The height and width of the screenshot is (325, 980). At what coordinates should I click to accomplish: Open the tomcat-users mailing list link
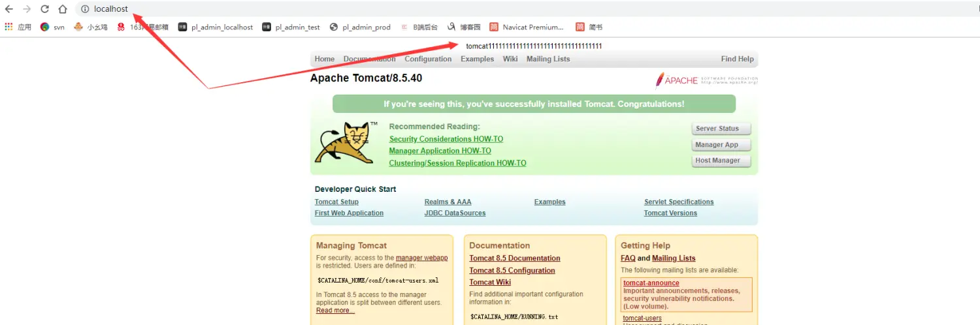(642, 318)
